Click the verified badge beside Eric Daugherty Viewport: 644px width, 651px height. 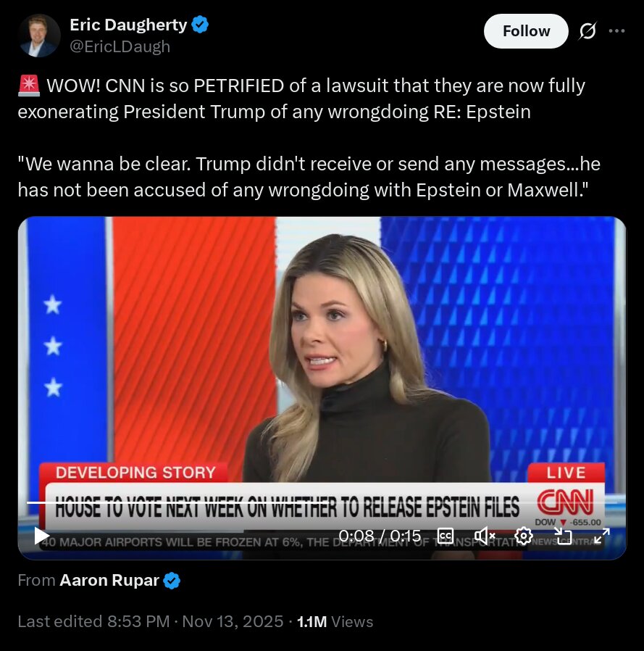tap(200, 25)
